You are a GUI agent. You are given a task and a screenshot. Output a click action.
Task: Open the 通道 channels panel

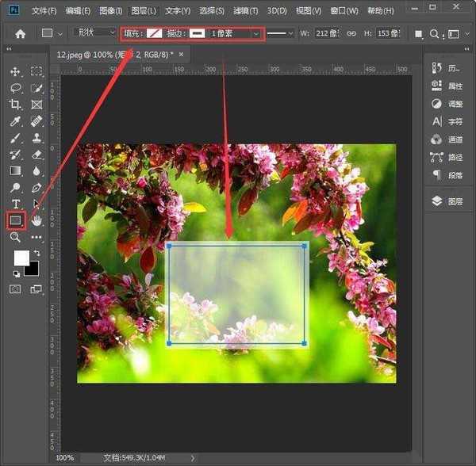point(447,139)
